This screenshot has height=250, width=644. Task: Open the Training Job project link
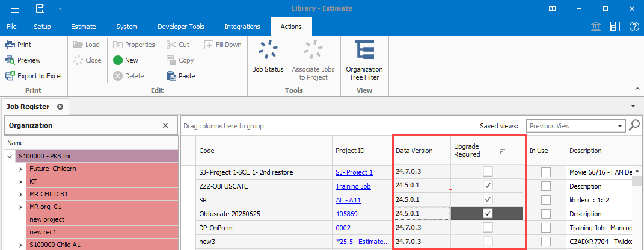[353, 186]
